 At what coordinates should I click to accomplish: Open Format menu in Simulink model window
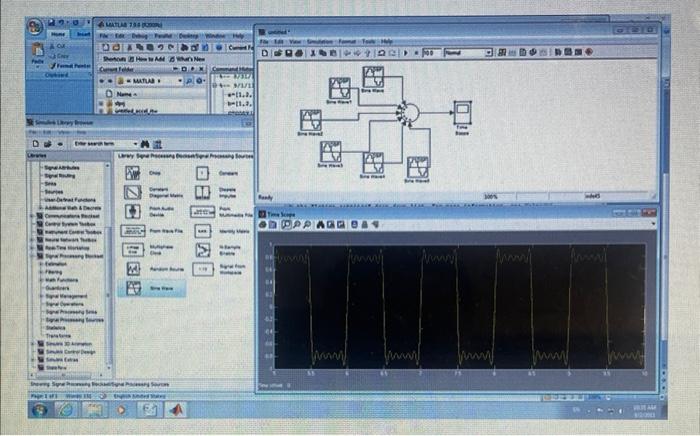347,42
